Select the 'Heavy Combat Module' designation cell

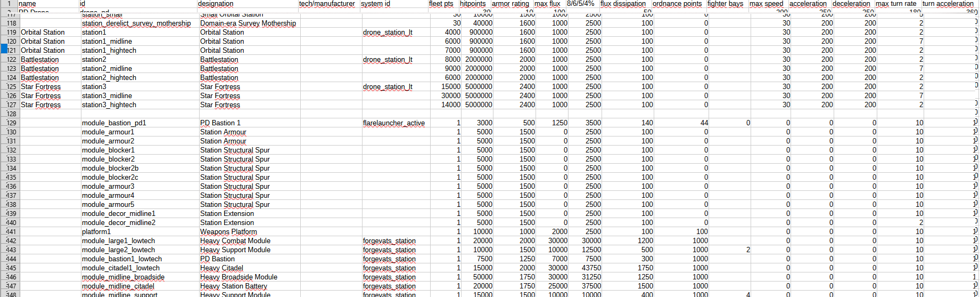pyautogui.click(x=248, y=240)
